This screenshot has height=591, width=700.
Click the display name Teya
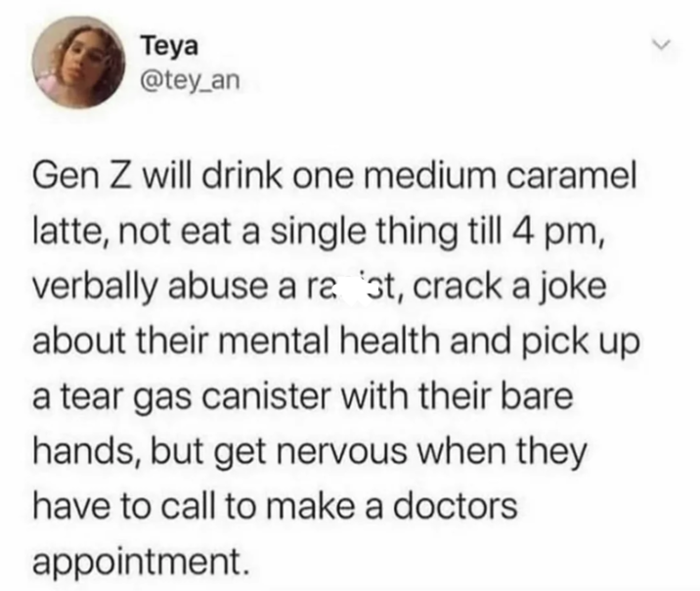pyautogui.click(x=170, y=46)
